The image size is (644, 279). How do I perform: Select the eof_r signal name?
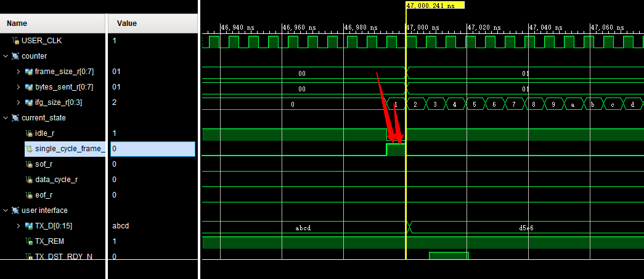pyautogui.click(x=44, y=194)
